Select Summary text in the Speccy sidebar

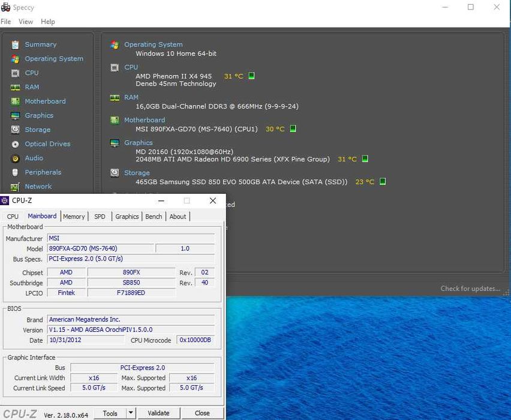point(41,44)
